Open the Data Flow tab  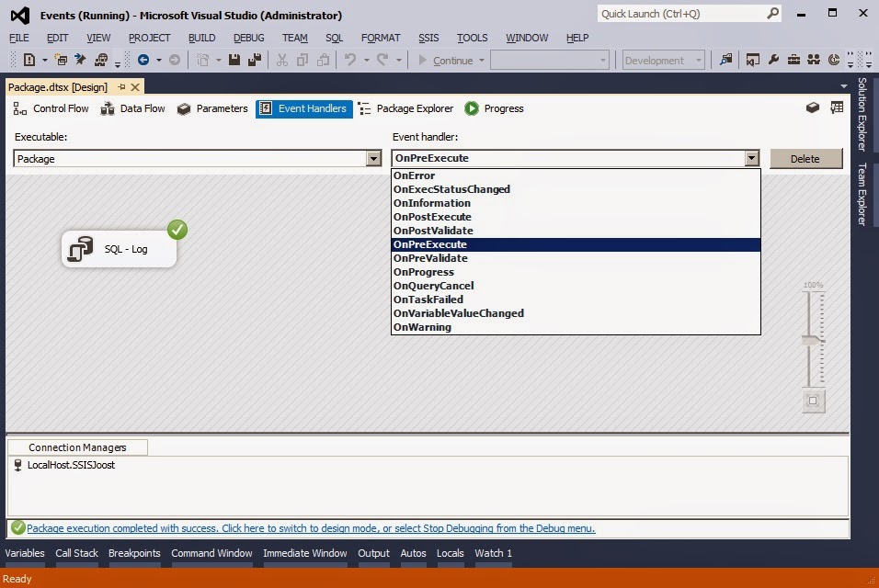click(132, 108)
